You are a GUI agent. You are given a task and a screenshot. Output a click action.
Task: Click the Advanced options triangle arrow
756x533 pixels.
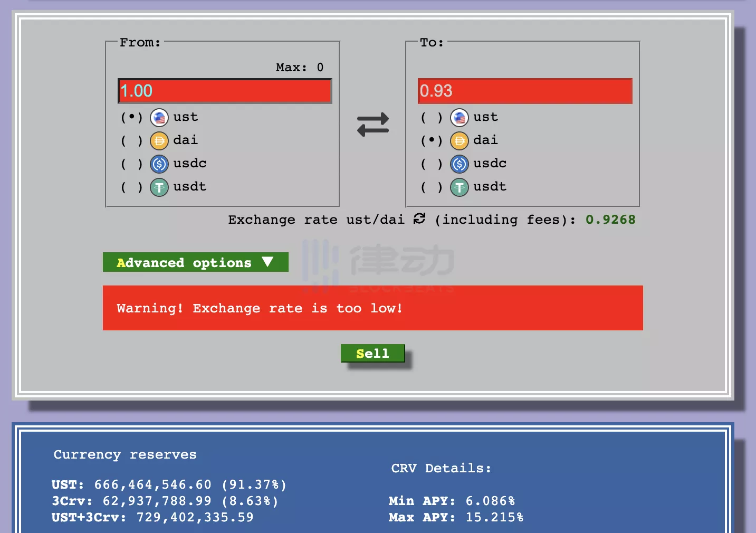tap(267, 262)
